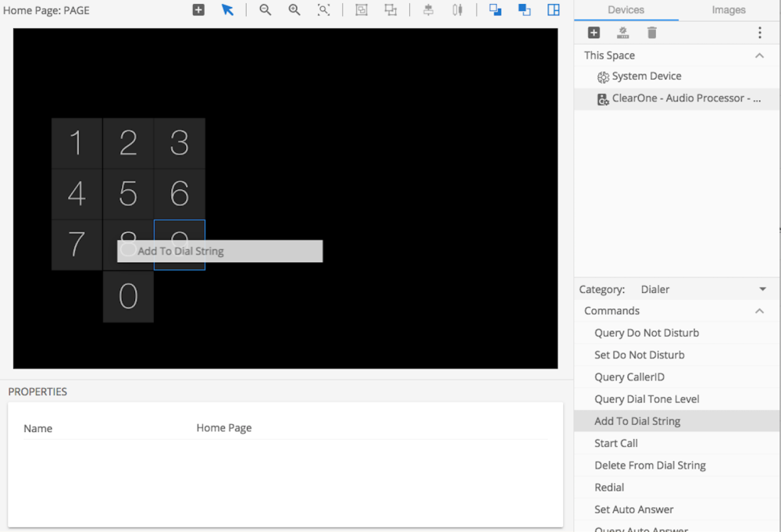Select the Redial command
The width and height of the screenshot is (781, 532).
609,487
